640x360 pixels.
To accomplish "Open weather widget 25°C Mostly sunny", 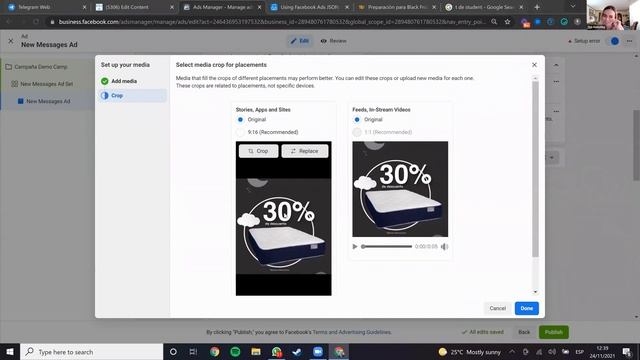I will [x=469, y=351].
